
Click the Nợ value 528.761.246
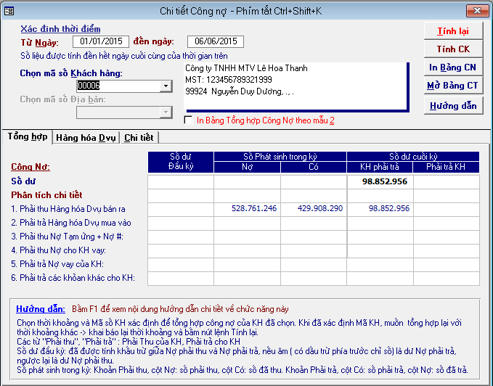click(x=254, y=208)
